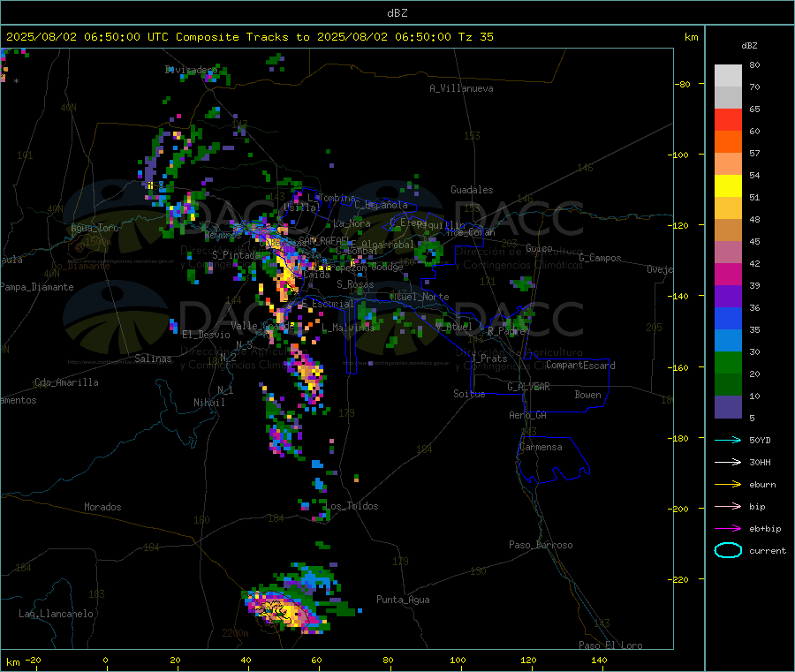
Task: Click the 'Tz 35' threshold text
Action: coord(475,37)
